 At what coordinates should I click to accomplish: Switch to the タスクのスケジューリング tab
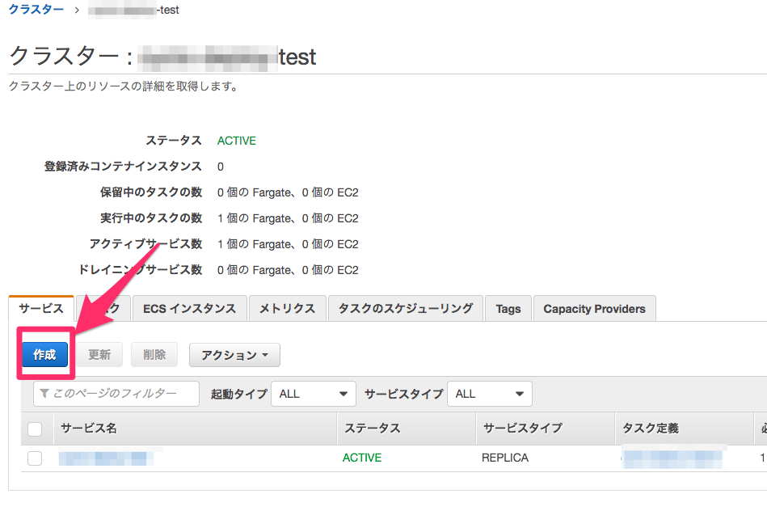(405, 309)
